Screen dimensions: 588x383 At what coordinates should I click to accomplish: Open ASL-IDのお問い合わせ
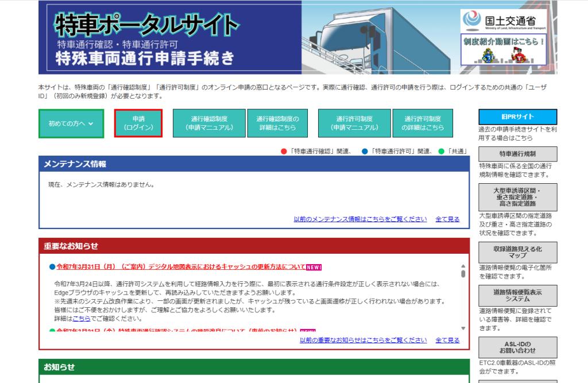(x=517, y=347)
